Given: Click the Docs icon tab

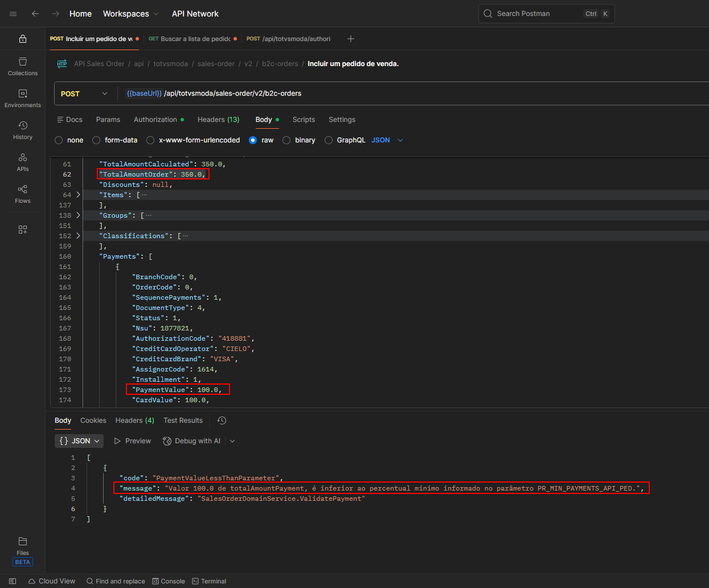Looking at the screenshot, I should 69,120.
